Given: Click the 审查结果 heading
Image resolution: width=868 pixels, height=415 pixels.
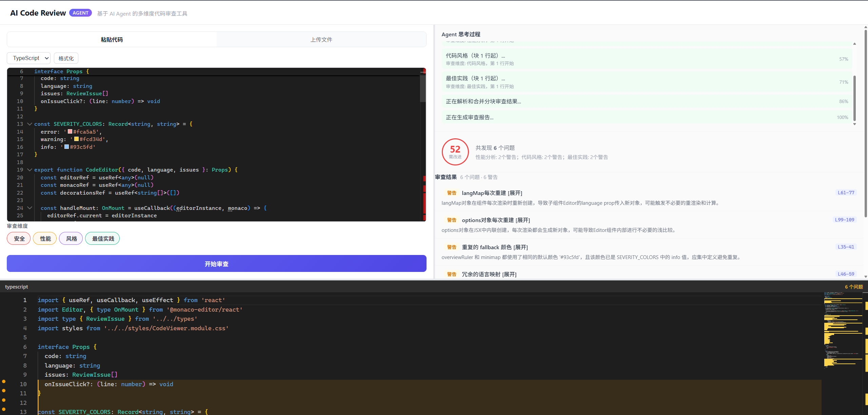Looking at the screenshot, I should (x=446, y=177).
